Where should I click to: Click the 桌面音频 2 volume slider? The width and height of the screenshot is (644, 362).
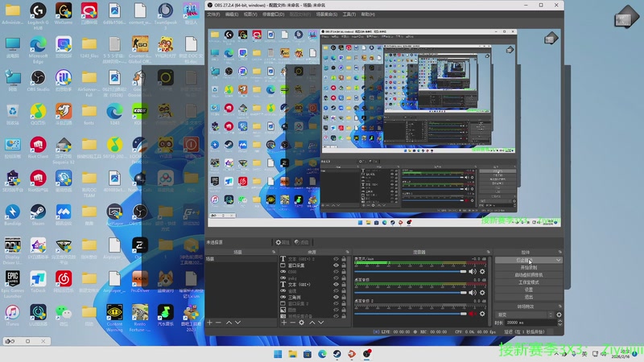coord(411,314)
